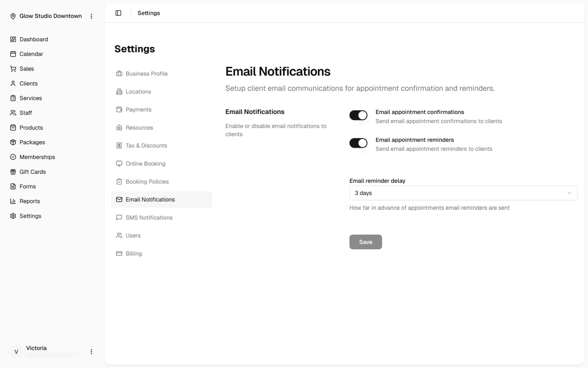Open Calendar from main sidebar

click(52, 54)
